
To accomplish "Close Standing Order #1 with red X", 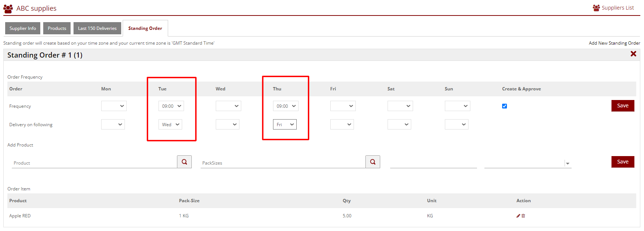I will [x=633, y=54].
